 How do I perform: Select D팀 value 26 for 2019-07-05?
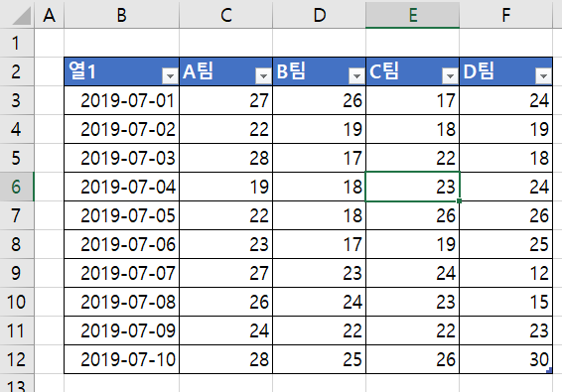click(505, 215)
